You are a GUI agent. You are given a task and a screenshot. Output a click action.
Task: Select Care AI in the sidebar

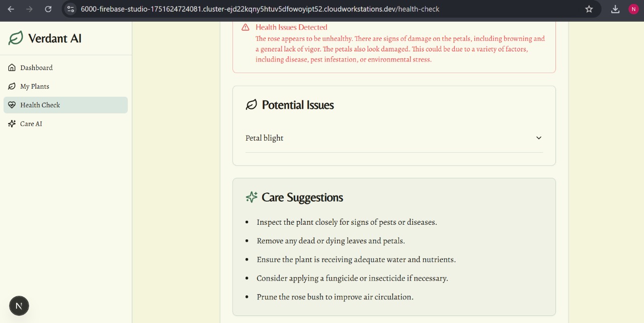31,123
